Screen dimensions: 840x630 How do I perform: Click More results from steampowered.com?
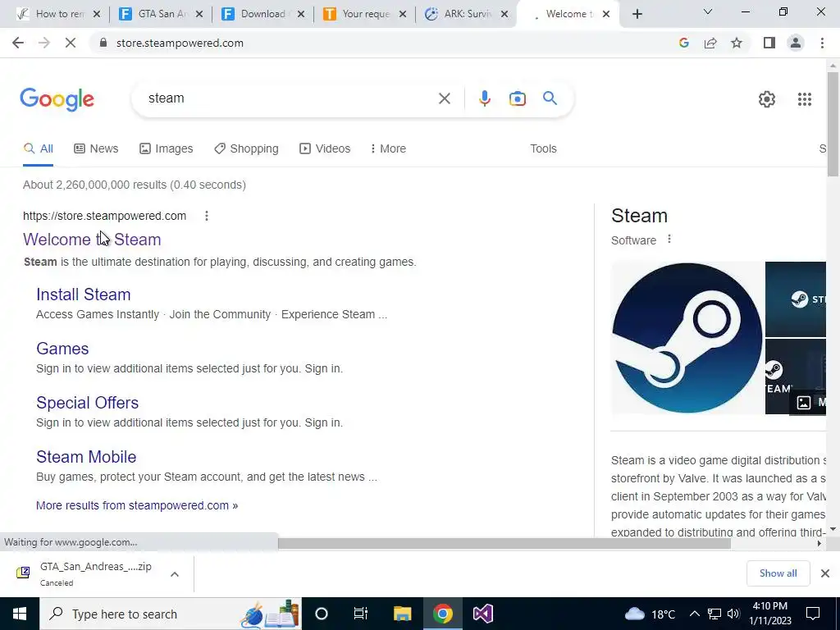(137, 505)
